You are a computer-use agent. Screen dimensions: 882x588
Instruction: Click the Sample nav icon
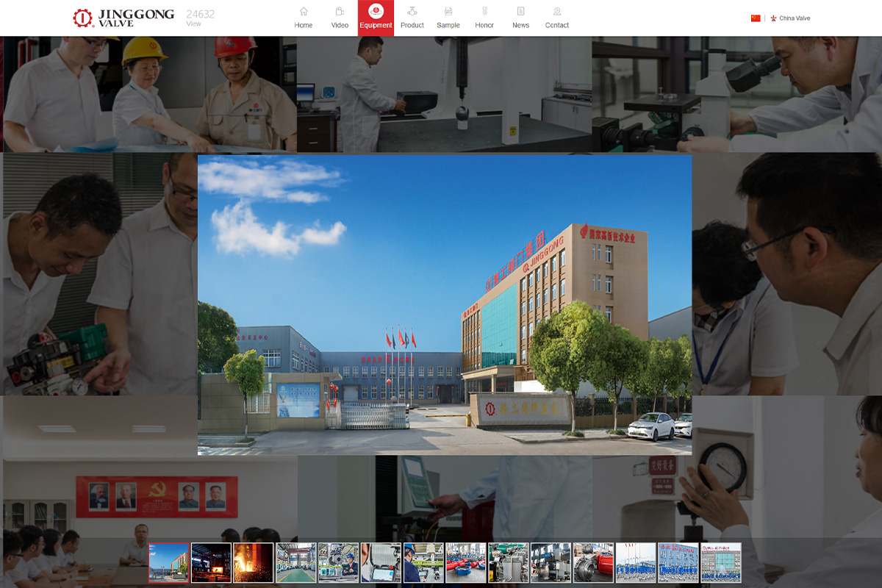click(448, 12)
